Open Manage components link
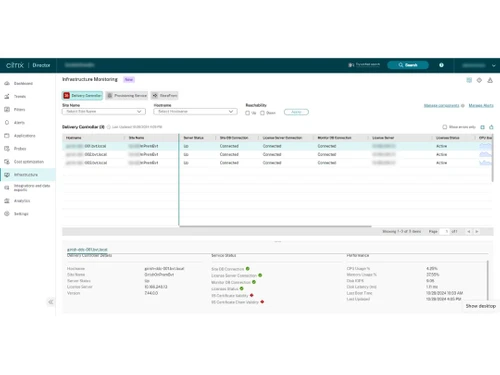The image size is (500, 375). click(441, 106)
